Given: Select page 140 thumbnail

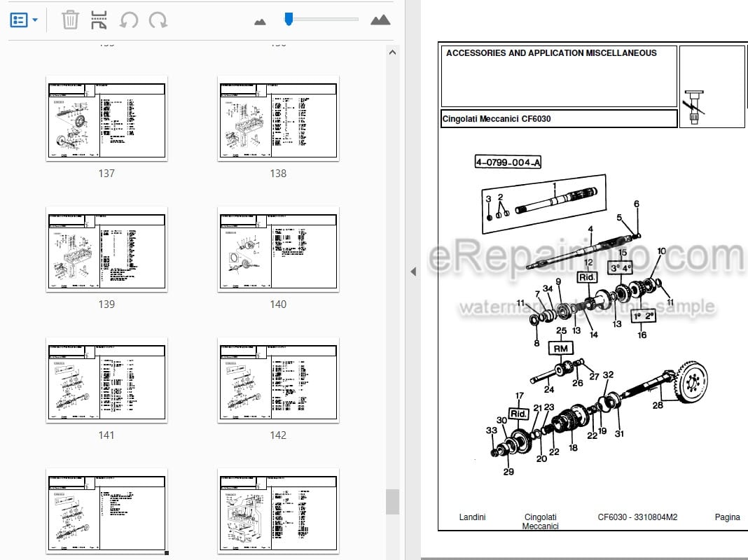Looking at the screenshot, I should (278, 249).
